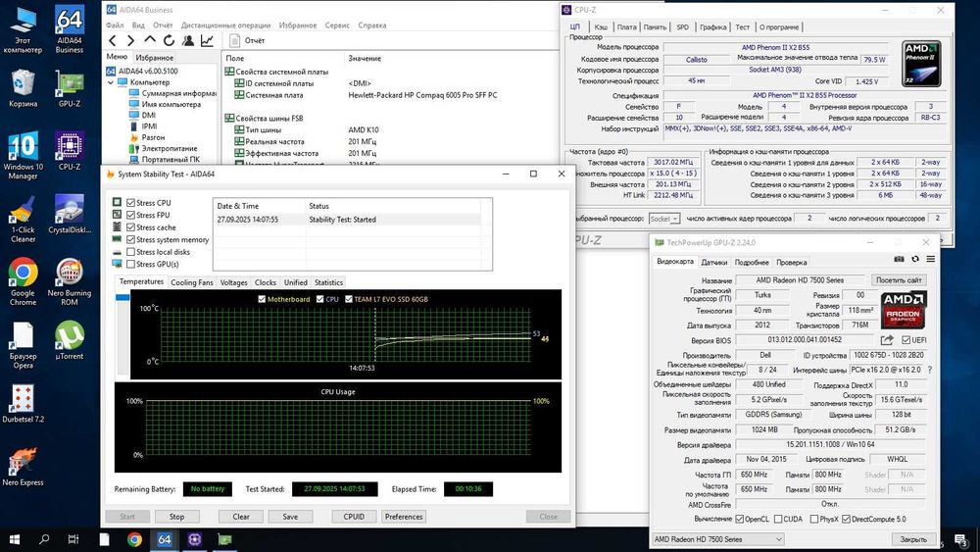Open the AMD Radeon HD 7500 Series dropdown
This screenshot has height=552, width=980.
coord(717,539)
